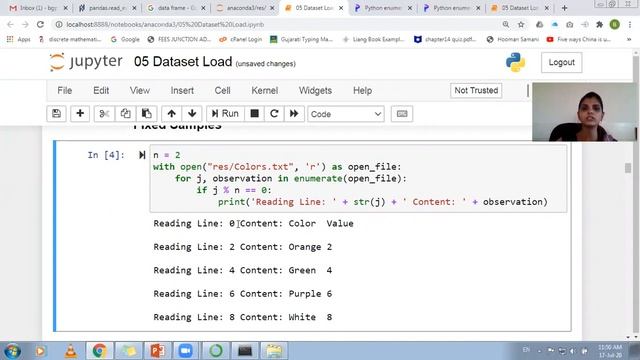Open the Edit menu
The height and width of the screenshot is (360, 640).
coord(101,91)
